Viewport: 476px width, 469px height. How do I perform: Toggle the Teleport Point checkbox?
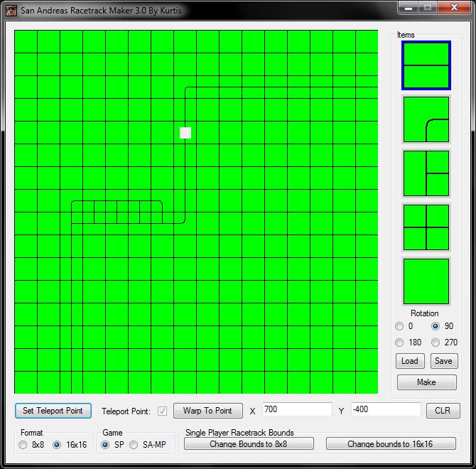pyautogui.click(x=162, y=411)
